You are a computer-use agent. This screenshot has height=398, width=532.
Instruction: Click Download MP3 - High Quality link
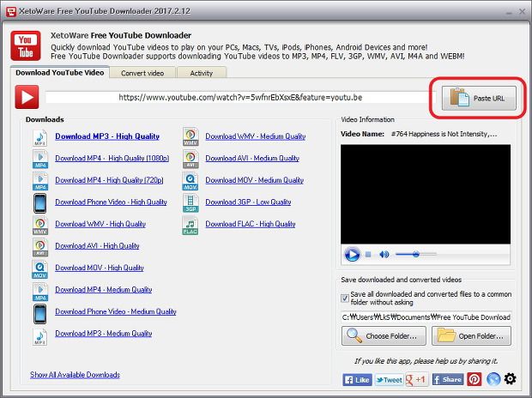pos(107,136)
